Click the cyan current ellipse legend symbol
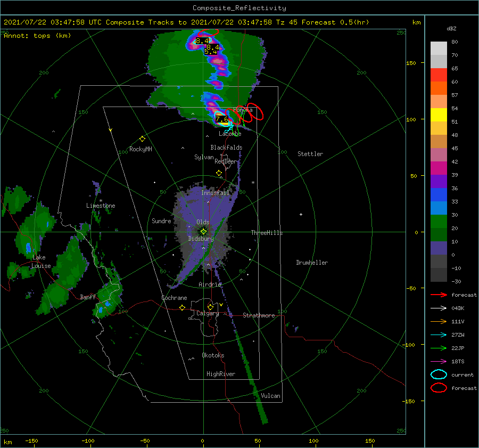The width and height of the screenshot is (479, 448). (439, 374)
